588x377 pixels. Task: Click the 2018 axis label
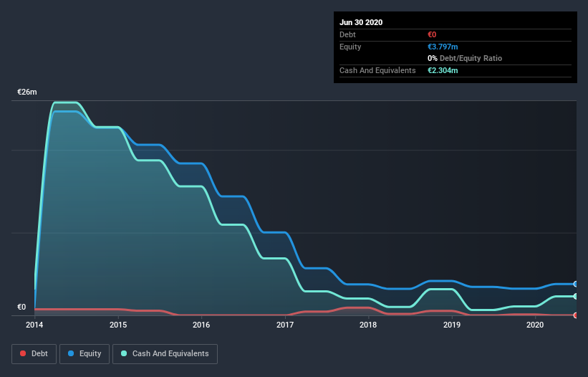(368, 325)
